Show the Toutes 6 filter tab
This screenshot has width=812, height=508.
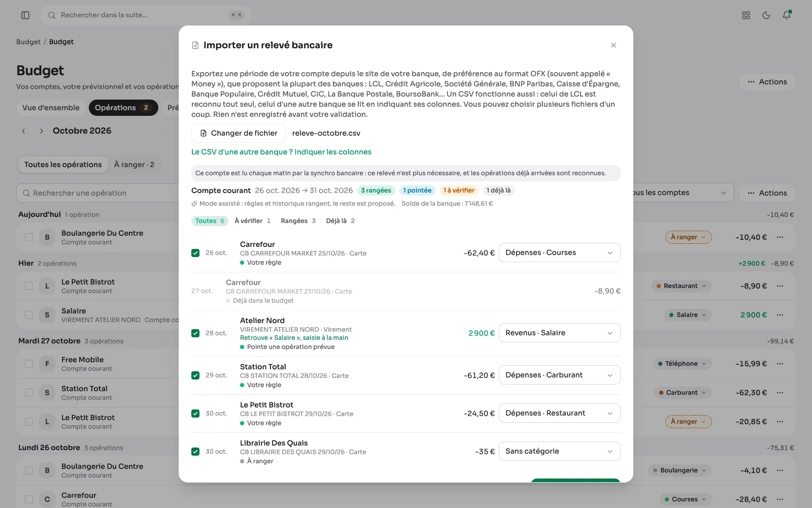click(x=210, y=221)
